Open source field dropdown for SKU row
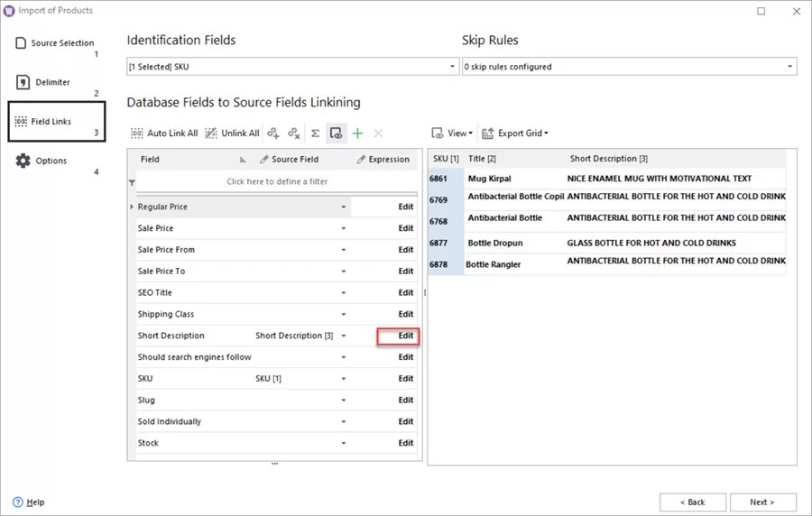Viewport: 812px width, 516px height. (344, 379)
